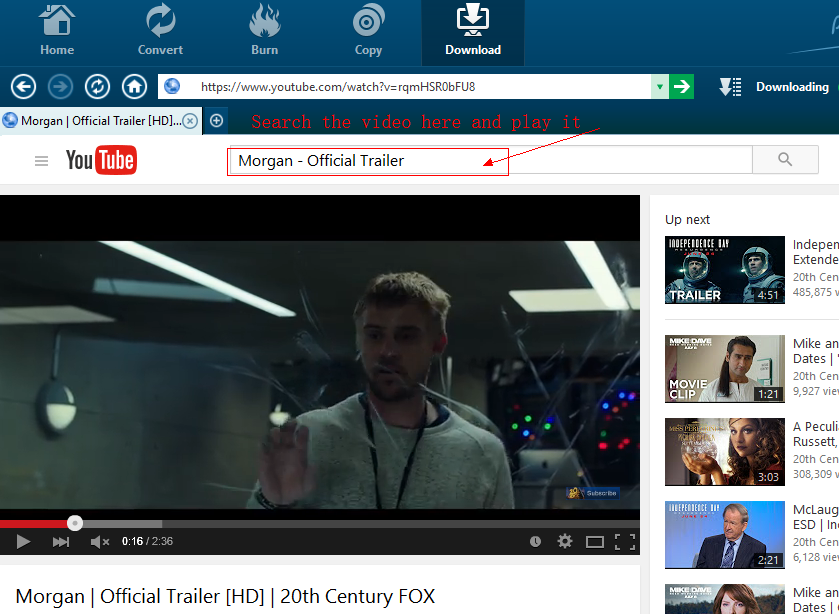Enter fullscreen video mode
The width and height of the screenshot is (839, 614).
coord(625,542)
